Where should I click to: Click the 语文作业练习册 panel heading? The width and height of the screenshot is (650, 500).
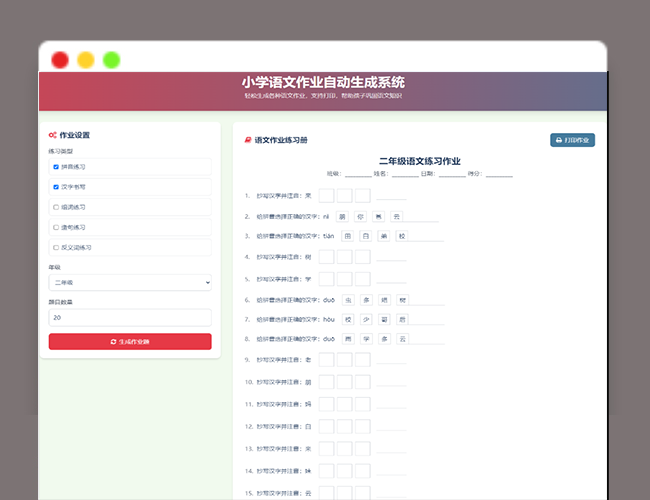(281, 140)
